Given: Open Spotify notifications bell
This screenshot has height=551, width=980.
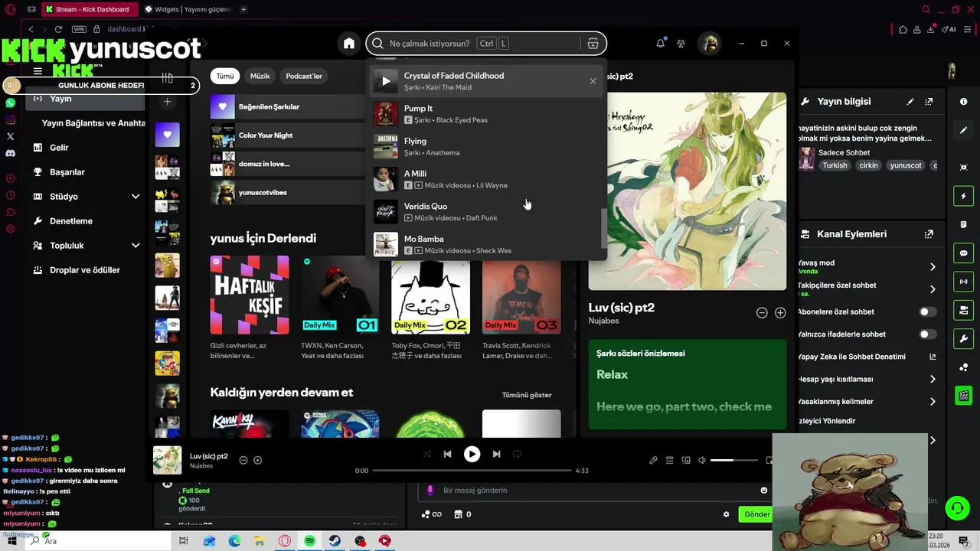Looking at the screenshot, I should [660, 44].
